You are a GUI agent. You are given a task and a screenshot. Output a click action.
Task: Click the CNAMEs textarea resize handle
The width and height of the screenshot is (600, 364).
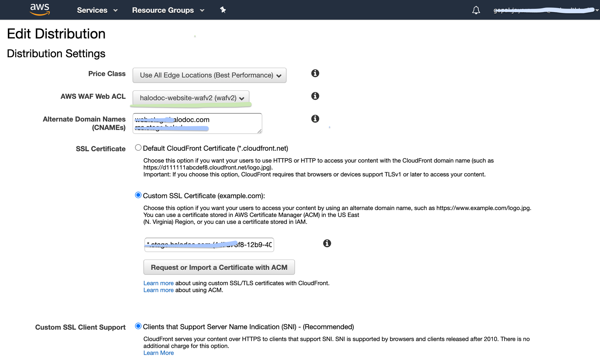click(x=259, y=131)
